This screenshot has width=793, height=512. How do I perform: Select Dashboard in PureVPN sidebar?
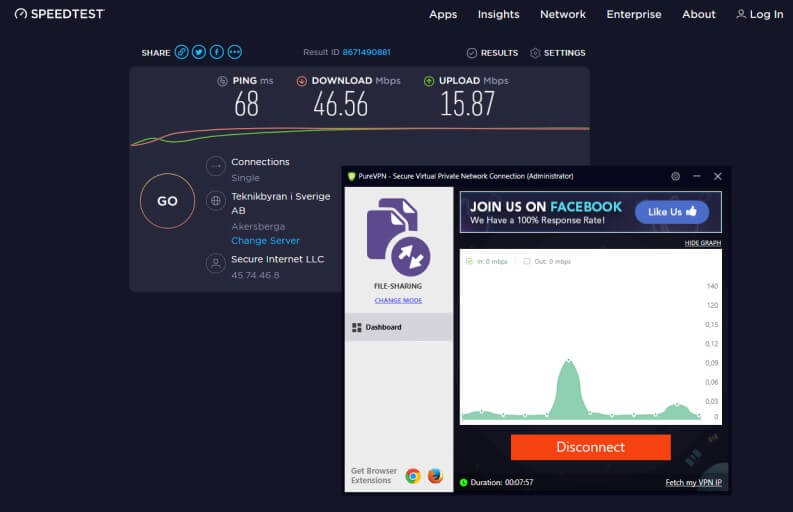tap(399, 327)
